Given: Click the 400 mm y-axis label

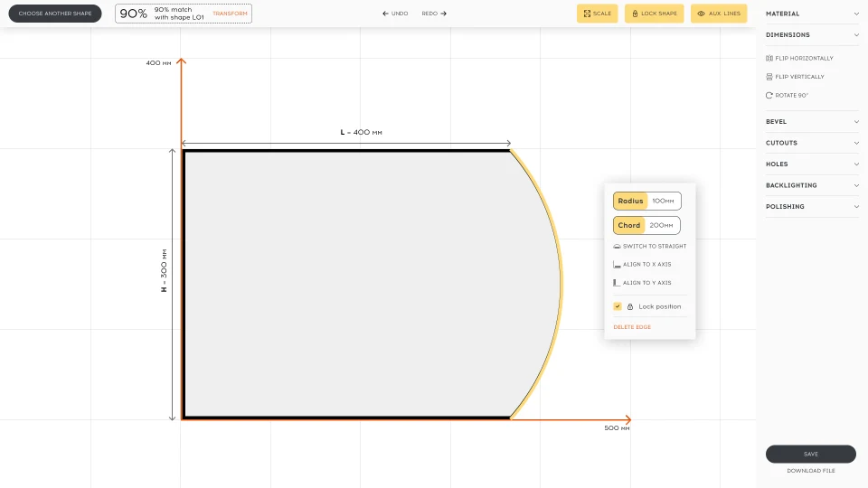Looking at the screenshot, I should [x=158, y=63].
